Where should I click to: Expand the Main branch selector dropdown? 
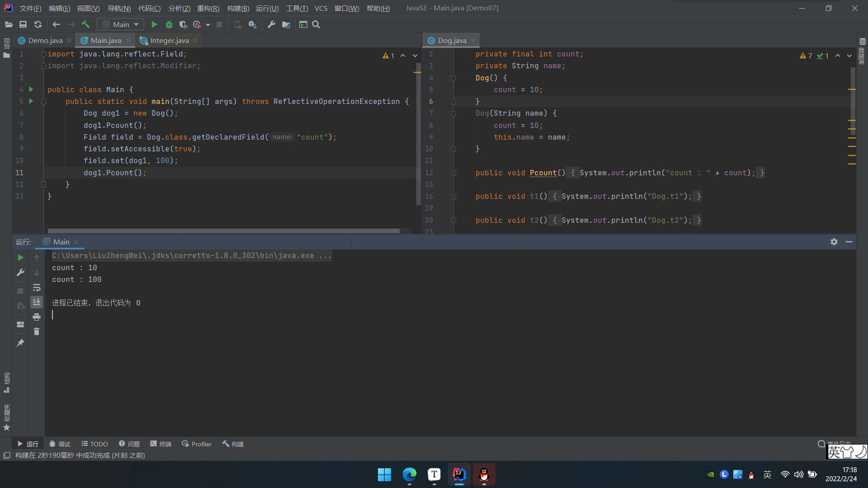click(x=134, y=24)
